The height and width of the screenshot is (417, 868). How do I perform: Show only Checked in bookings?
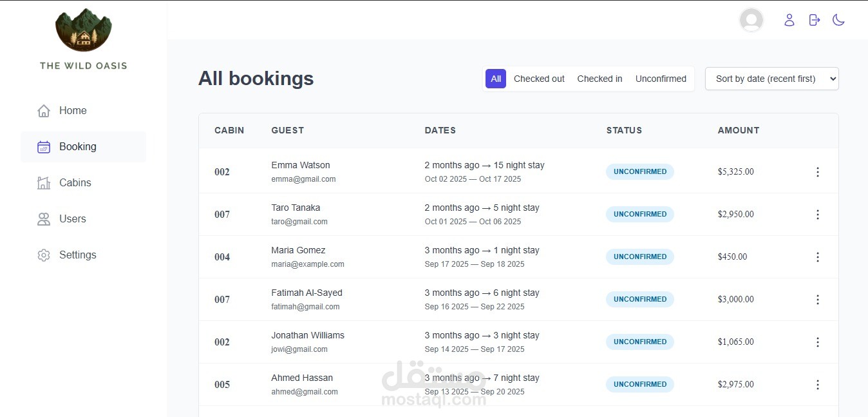click(x=599, y=79)
